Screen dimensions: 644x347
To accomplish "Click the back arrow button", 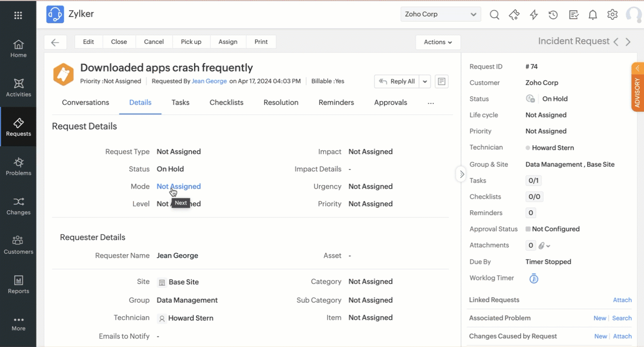I will tap(55, 42).
